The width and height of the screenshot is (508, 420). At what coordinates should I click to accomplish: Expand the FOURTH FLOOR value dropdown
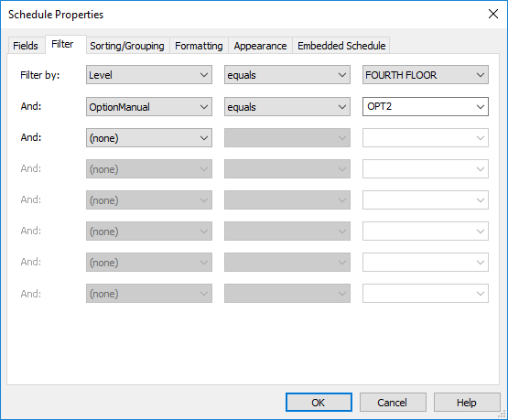(426, 75)
